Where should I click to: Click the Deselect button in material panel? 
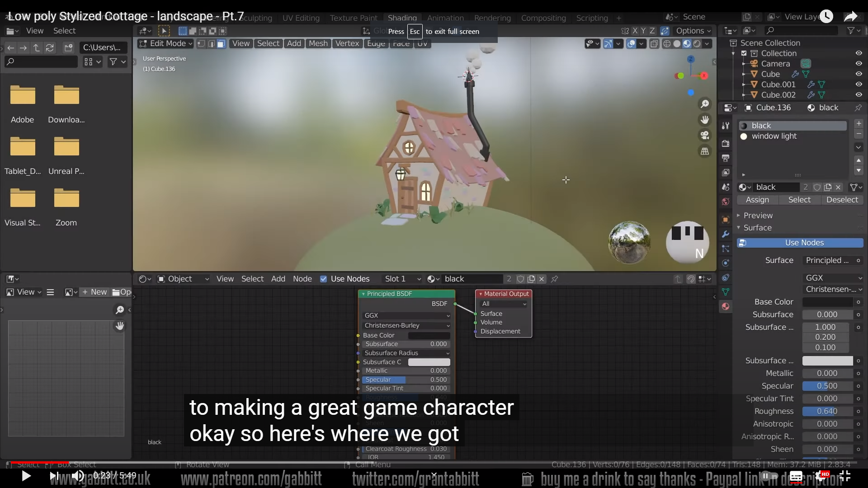tap(842, 200)
